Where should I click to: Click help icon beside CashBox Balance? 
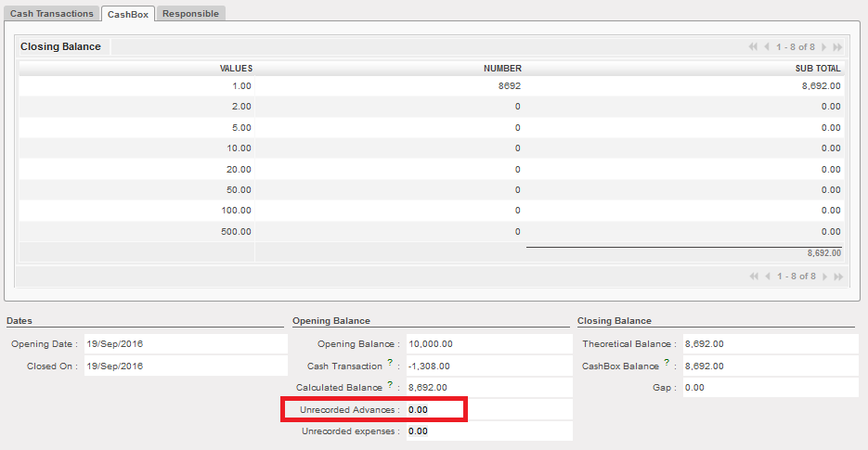(667, 364)
